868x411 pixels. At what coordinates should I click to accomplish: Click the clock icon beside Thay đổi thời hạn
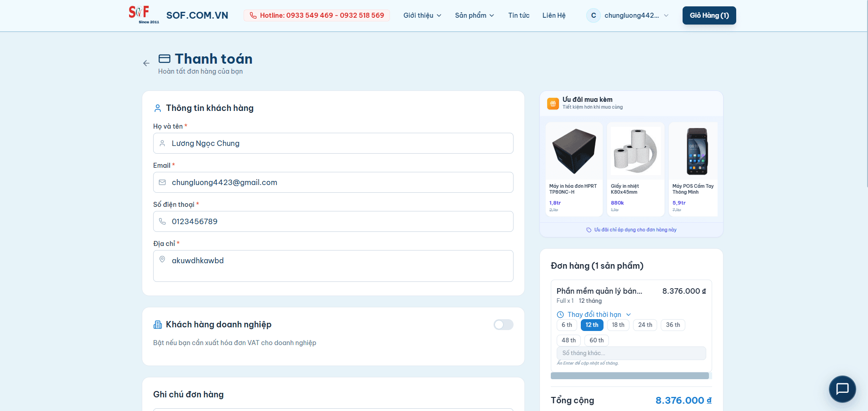(x=560, y=314)
